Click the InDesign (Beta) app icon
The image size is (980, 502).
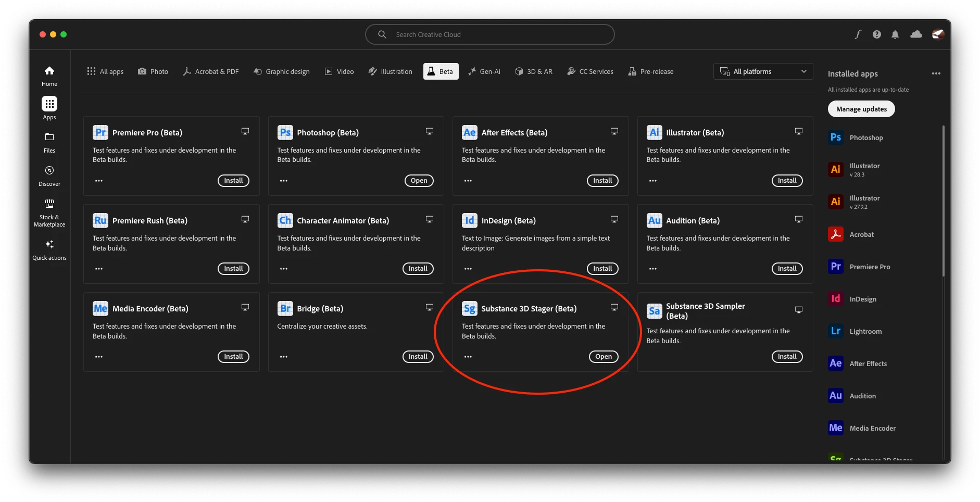coord(470,220)
